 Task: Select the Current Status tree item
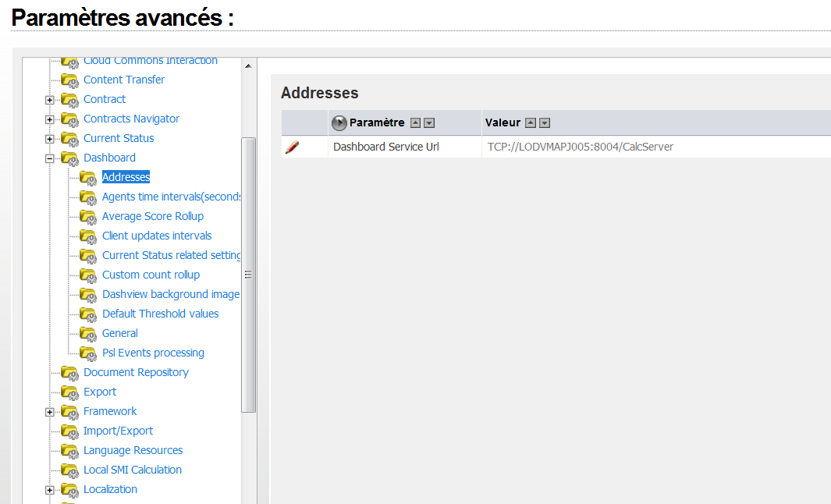click(119, 138)
